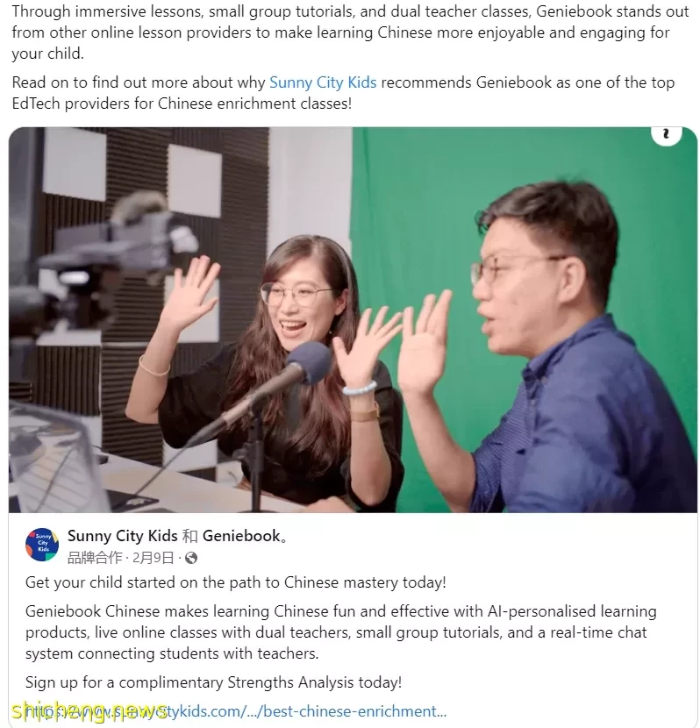Click the 品牌合作 partnership label
Viewport: 700px width, 728px height.
click(x=95, y=557)
